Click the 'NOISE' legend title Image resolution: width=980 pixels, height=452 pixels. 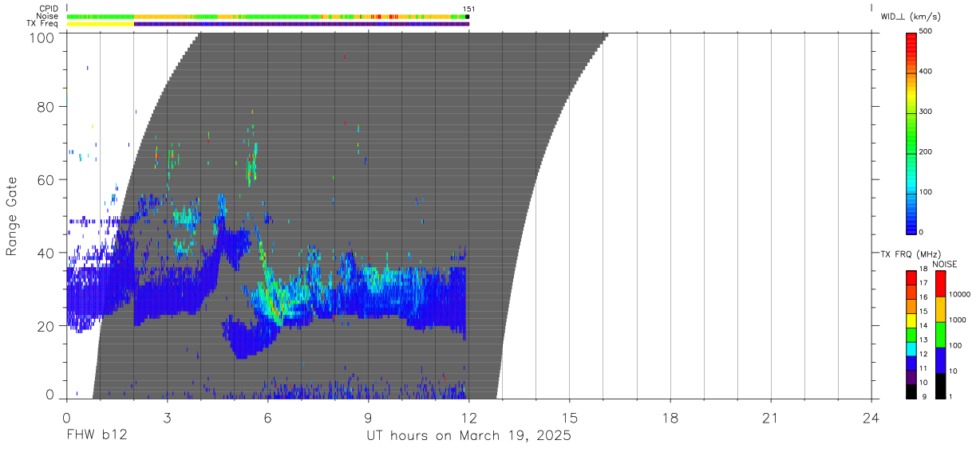click(945, 264)
